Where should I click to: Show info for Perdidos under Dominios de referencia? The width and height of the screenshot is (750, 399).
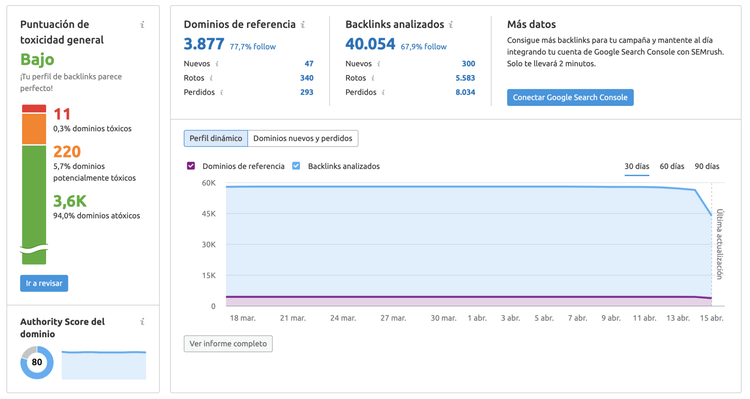pyautogui.click(x=221, y=92)
